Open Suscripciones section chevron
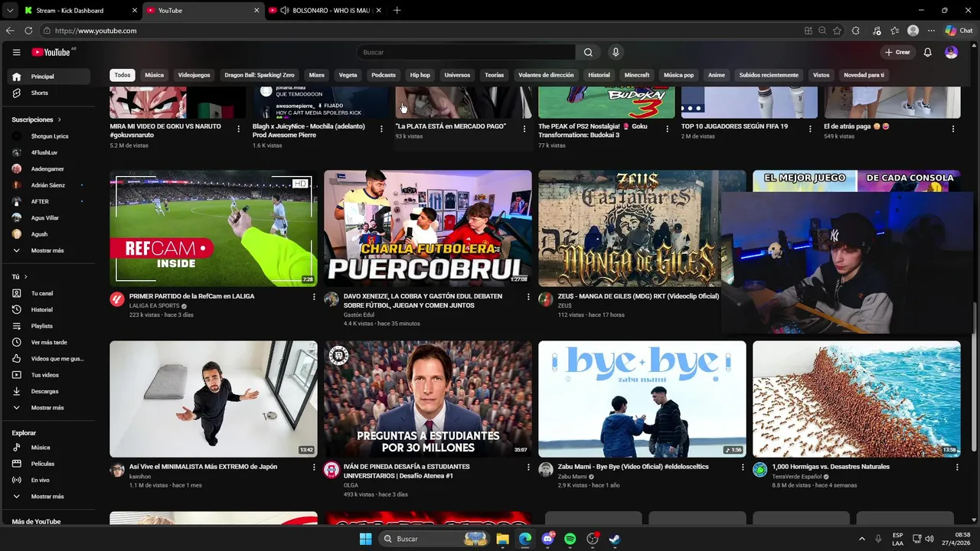The width and height of the screenshot is (980, 551). click(x=60, y=120)
